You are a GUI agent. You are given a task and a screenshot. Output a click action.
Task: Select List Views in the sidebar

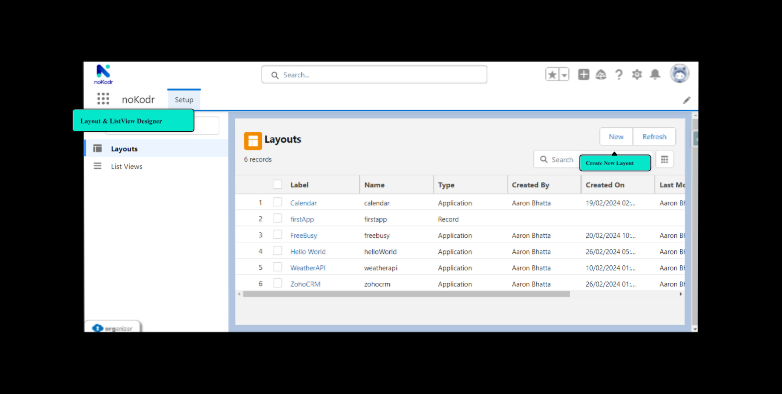pyautogui.click(x=156, y=166)
